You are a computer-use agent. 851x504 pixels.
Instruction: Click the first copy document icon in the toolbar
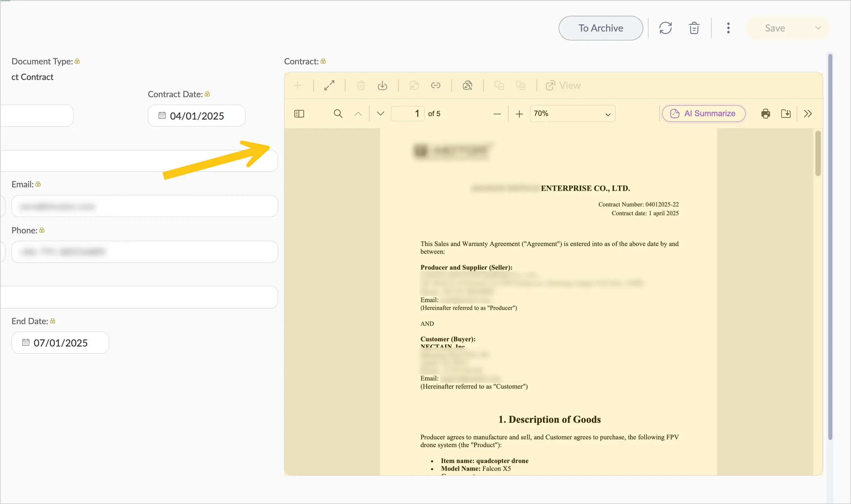pos(499,85)
